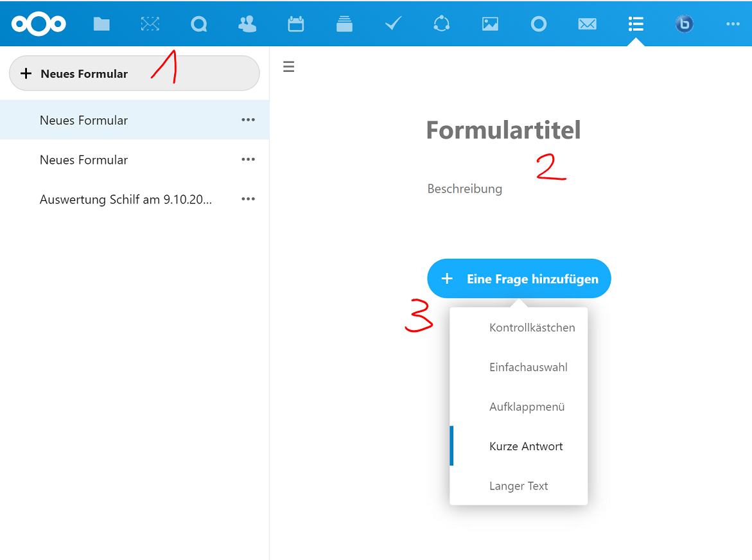
Task: Open the Calendar app icon
Action: [x=295, y=24]
